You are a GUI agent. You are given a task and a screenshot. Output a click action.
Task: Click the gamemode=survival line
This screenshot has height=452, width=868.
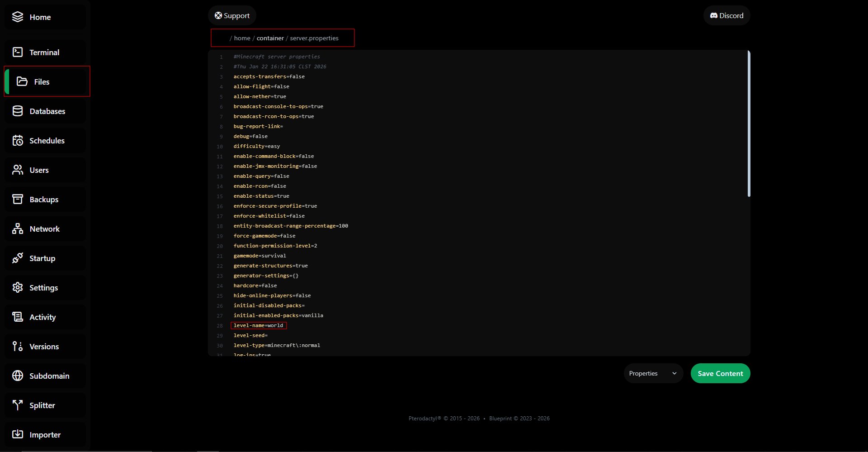259,256
